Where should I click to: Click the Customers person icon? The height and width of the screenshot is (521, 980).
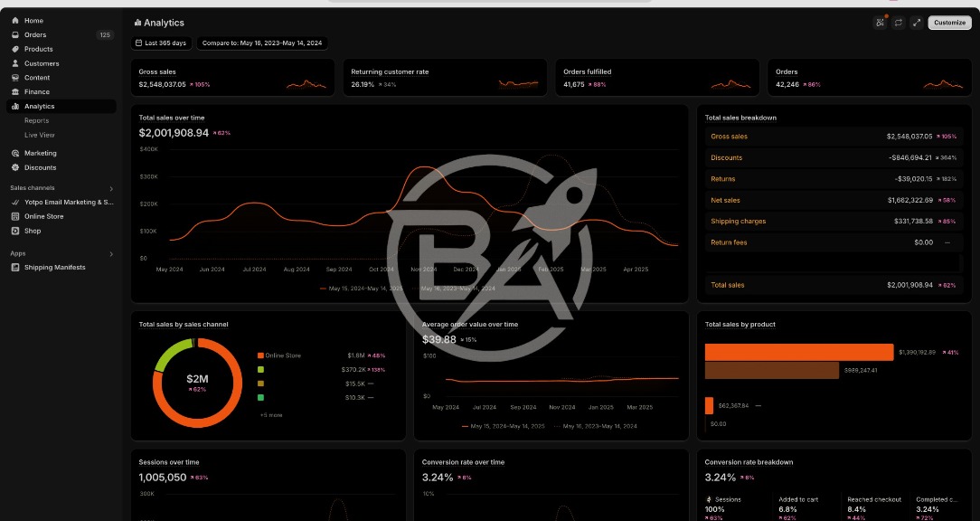pos(15,63)
